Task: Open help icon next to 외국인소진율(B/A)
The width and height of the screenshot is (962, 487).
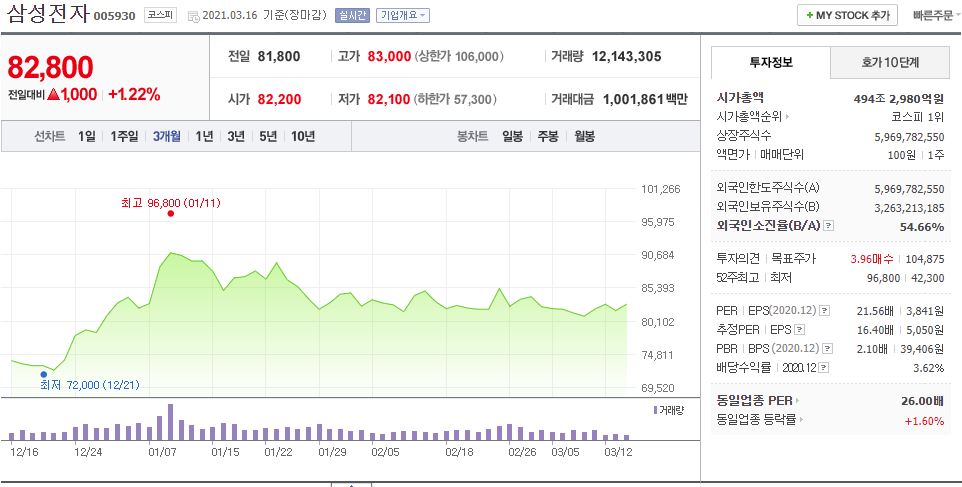Action: click(828, 226)
